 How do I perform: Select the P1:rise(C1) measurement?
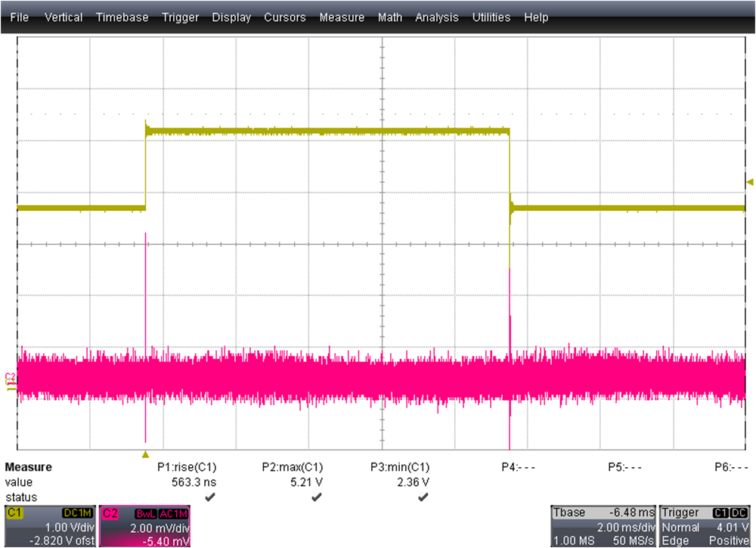[186, 467]
